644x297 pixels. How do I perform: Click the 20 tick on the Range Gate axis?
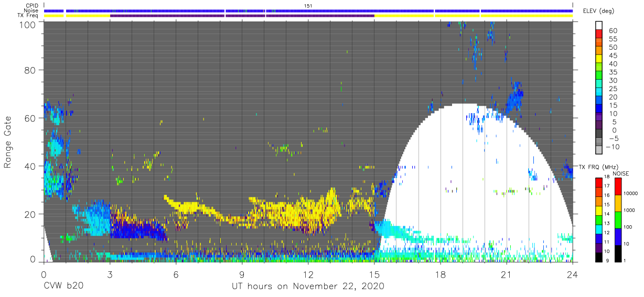(x=31, y=214)
